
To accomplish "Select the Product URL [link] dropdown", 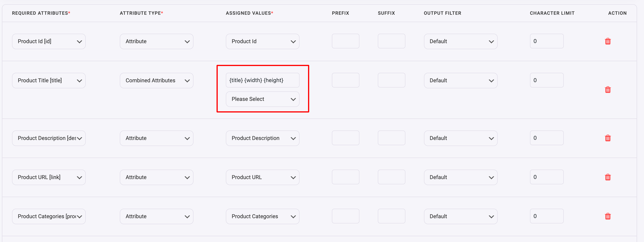I will pos(49,177).
